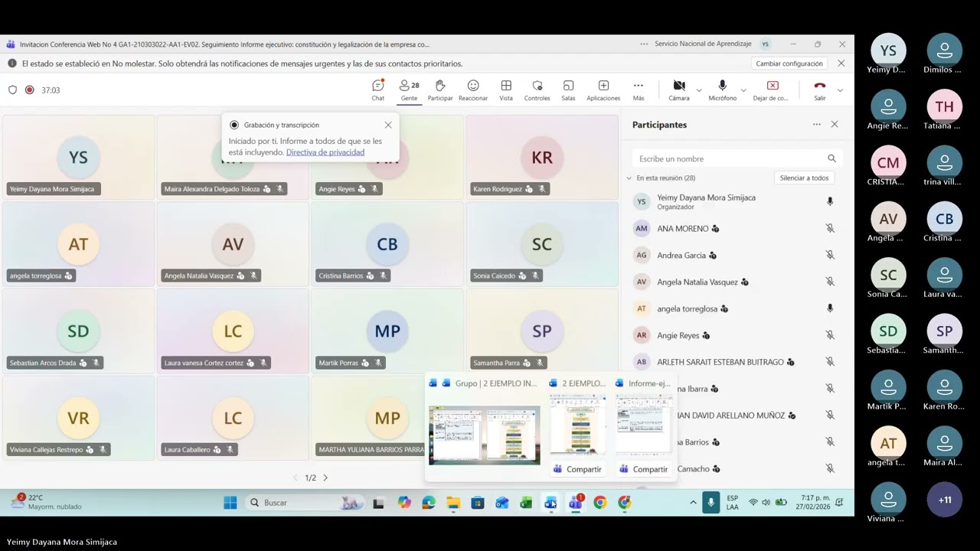Open title bar more options ellipsis

644,44
